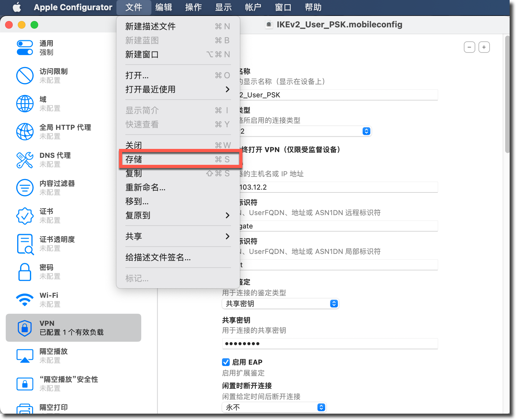Select the "隔空播放"安全性 icon

25,384
